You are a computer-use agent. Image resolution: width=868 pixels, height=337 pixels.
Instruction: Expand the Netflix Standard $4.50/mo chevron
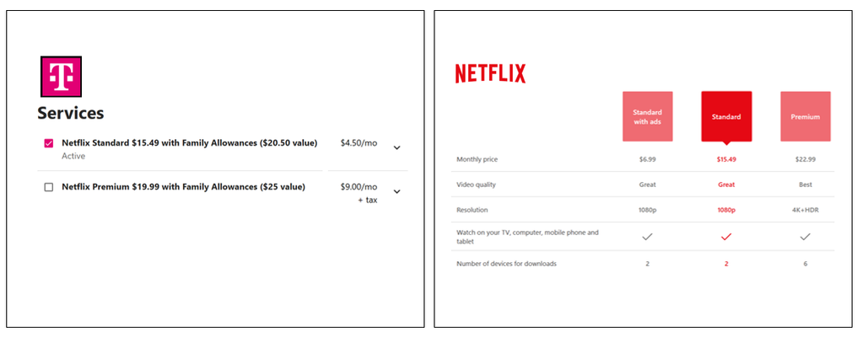(396, 147)
